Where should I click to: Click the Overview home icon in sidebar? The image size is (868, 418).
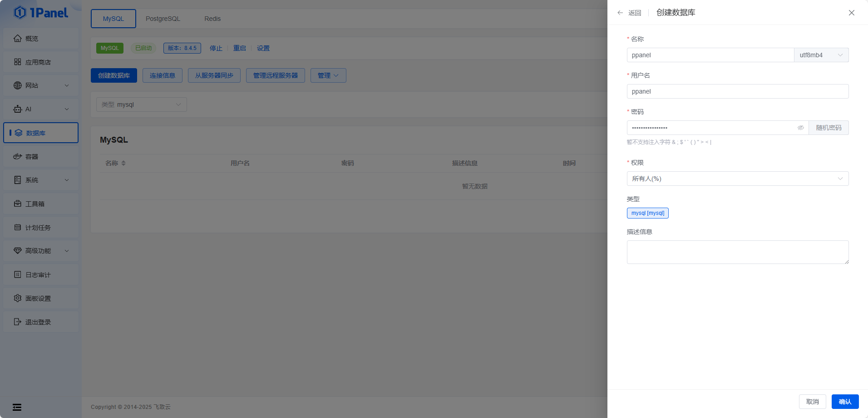coord(18,39)
